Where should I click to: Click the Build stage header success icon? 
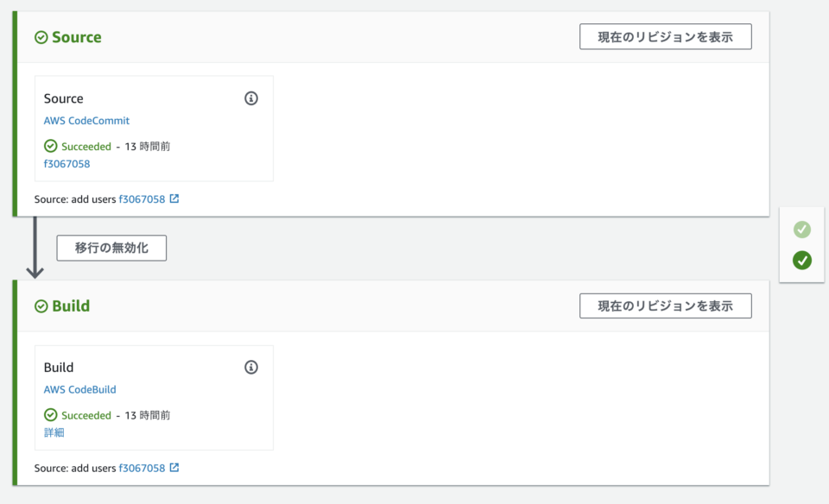coord(41,306)
